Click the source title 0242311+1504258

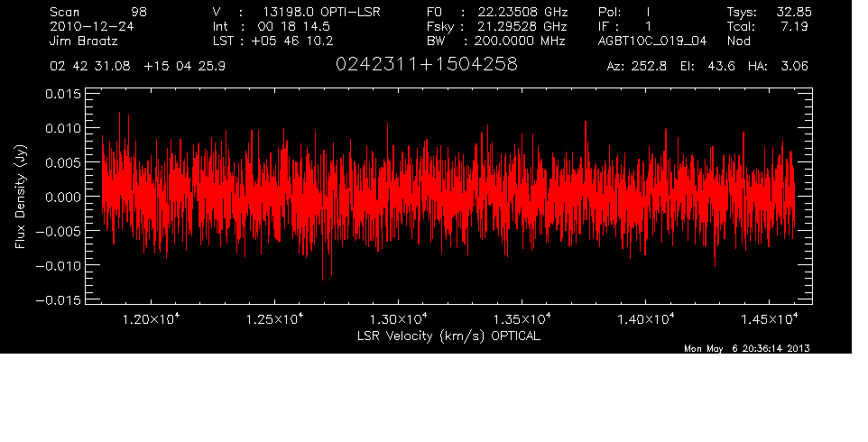pyautogui.click(x=426, y=64)
